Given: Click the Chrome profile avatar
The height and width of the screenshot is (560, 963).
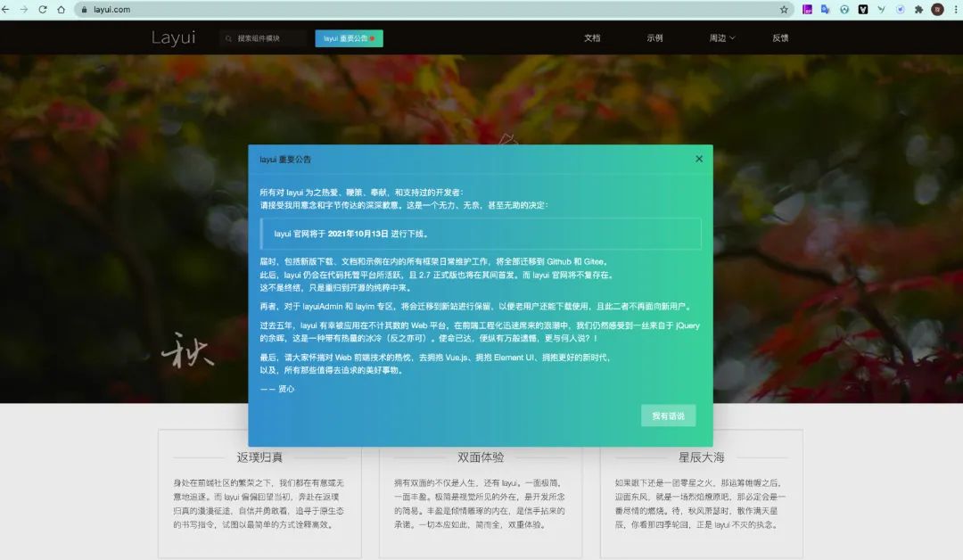Looking at the screenshot, I should (937, 9).
